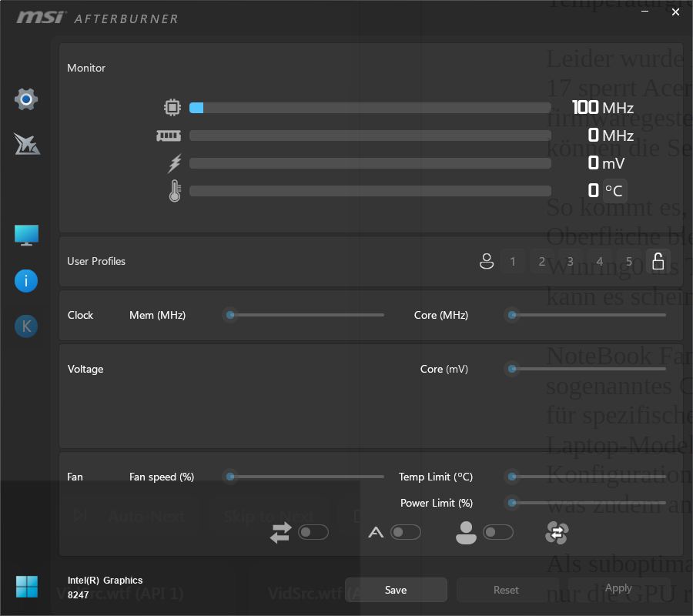This screenshot has height=616, width=693.
Task: Click the Reset button
Action: 506,590
